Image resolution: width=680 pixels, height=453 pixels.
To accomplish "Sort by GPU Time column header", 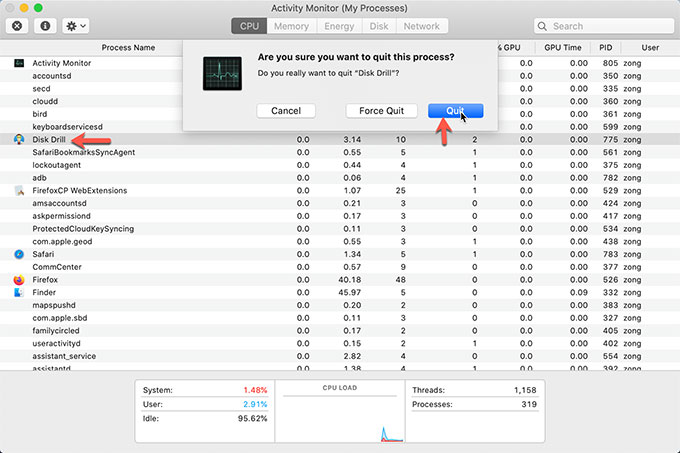I will point(563,48).
